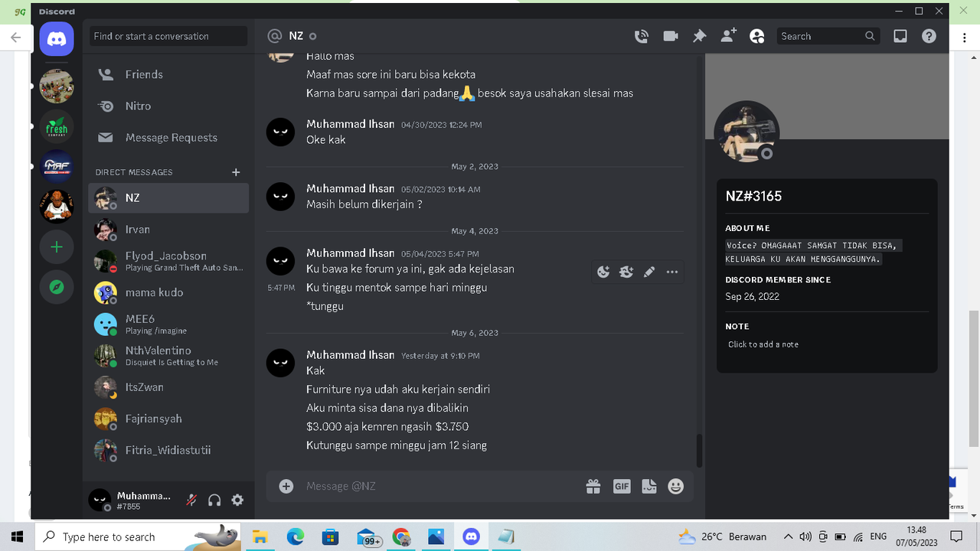The image size is (980, 551).
Task: Open the Fresh Company server
Action: pyautogui.click(x=57, y=126)
